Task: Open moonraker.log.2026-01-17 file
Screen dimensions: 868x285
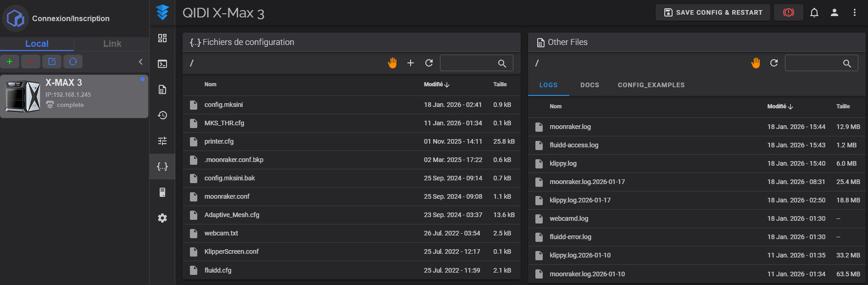Action: point(697,182)
